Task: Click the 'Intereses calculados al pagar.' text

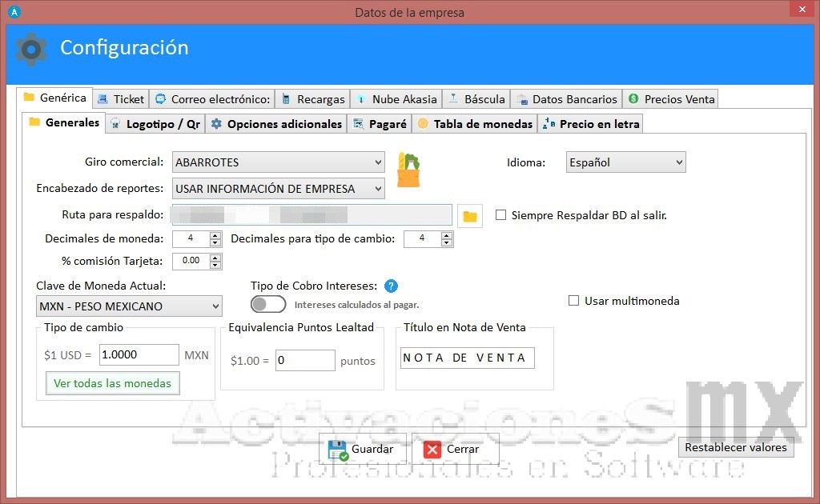Action: 356,305
